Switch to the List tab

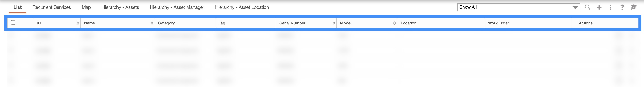click(x=18, y=7)
